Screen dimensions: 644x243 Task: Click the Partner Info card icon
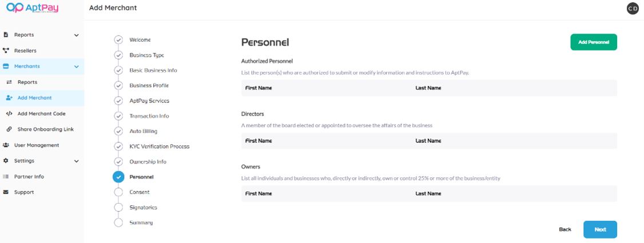pyautogui.click(x=6, y=177)
